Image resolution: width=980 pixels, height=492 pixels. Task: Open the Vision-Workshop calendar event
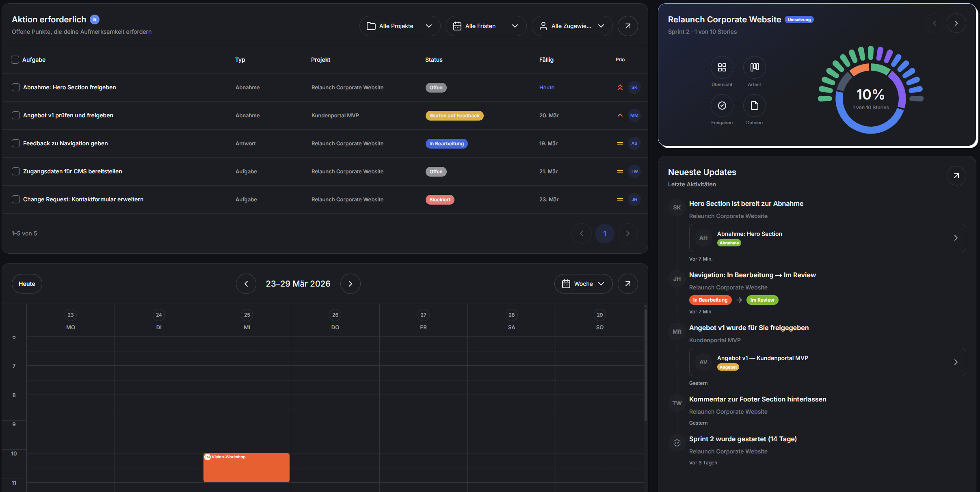tap(246, 468)
